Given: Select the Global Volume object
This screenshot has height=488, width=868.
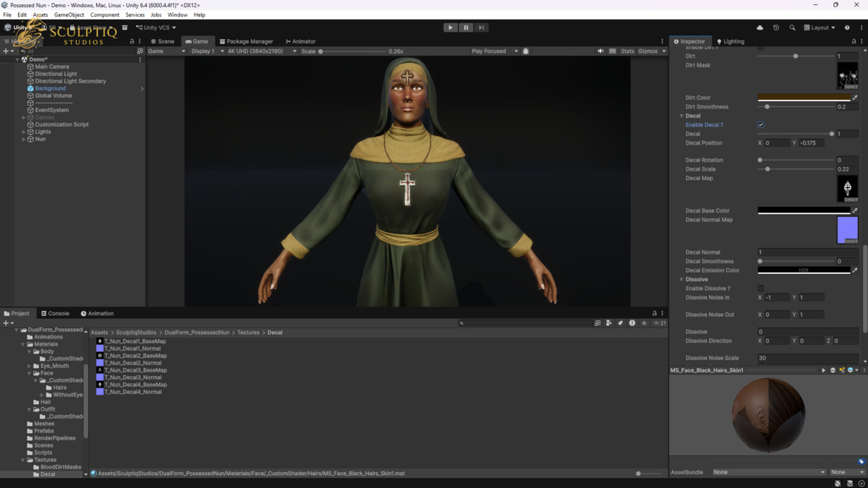Looking at the screenshot, I should click(x=54, y=95).
